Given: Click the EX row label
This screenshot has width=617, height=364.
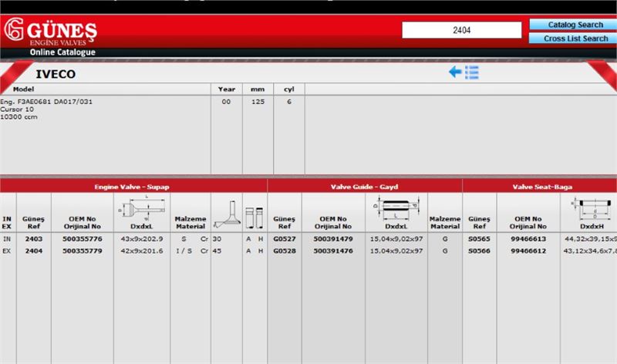Looking at the screenshot, I should tap(7, 251).
